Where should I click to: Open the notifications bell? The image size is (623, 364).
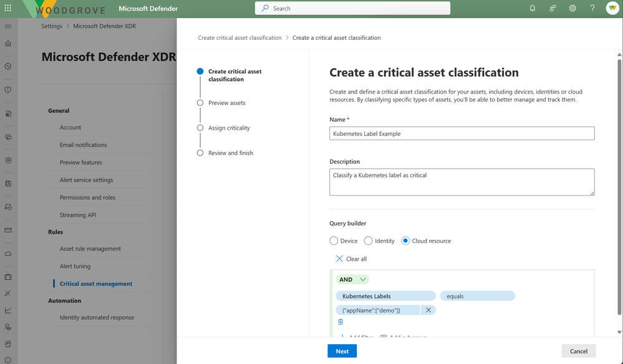(533, 8)
